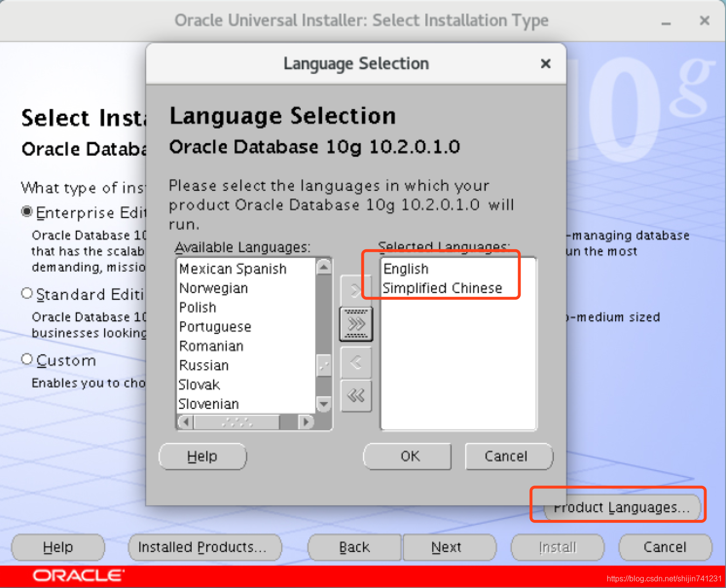Click Cancel in Language Selection dialog
The height and width of the screenshot is (588, 726).
point(509,456)
